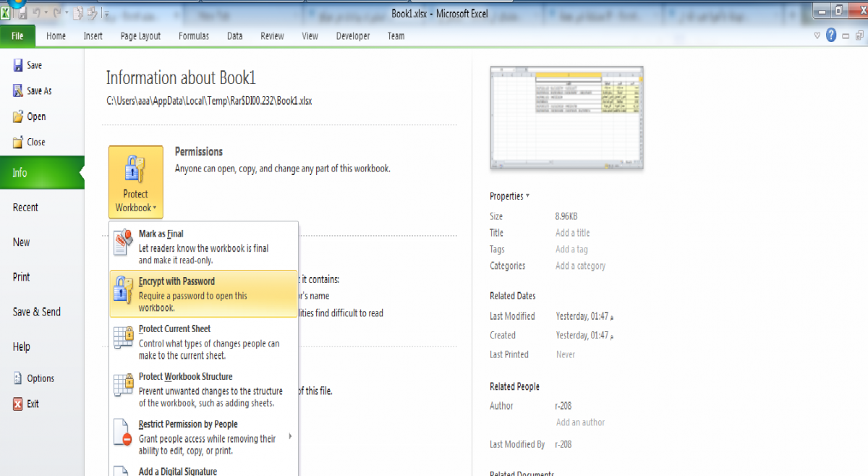This screenshot has width=868, height=476.
Task: Choose Protect Workbook Structure from the menu
Action: tap(203, 389)
